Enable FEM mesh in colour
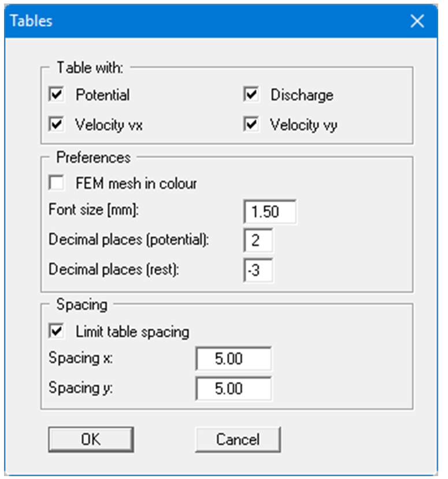The image size is (448, 479). pyautogui.click(x=56, y=183)
